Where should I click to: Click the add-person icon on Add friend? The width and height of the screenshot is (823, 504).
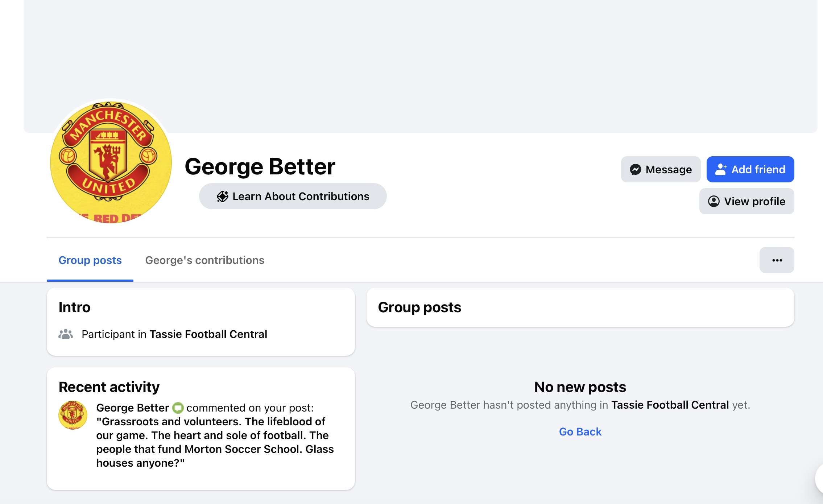721,169
